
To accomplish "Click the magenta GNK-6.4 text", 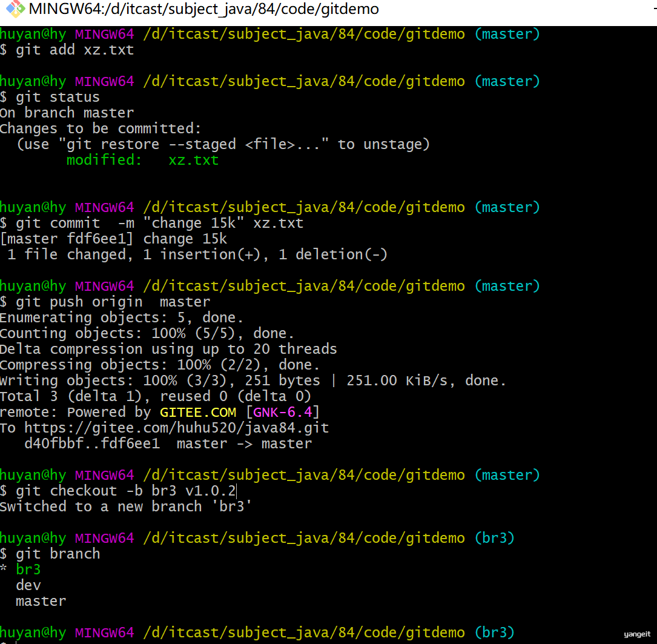I will click(283, 412).
